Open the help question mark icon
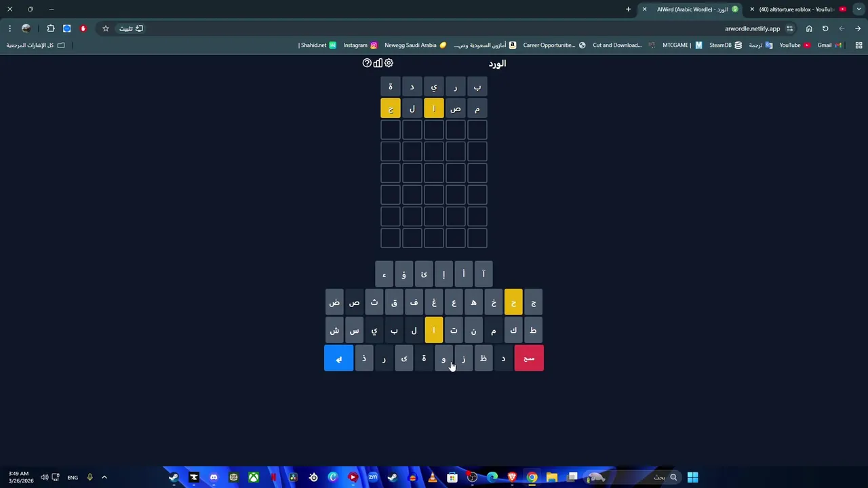868x488 pixels. 367,63
